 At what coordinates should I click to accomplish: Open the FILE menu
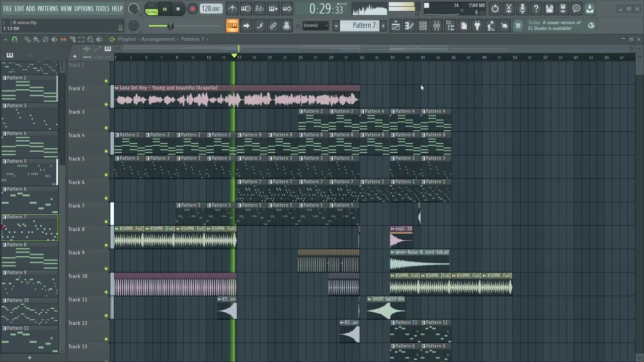[x=8, y=9]
